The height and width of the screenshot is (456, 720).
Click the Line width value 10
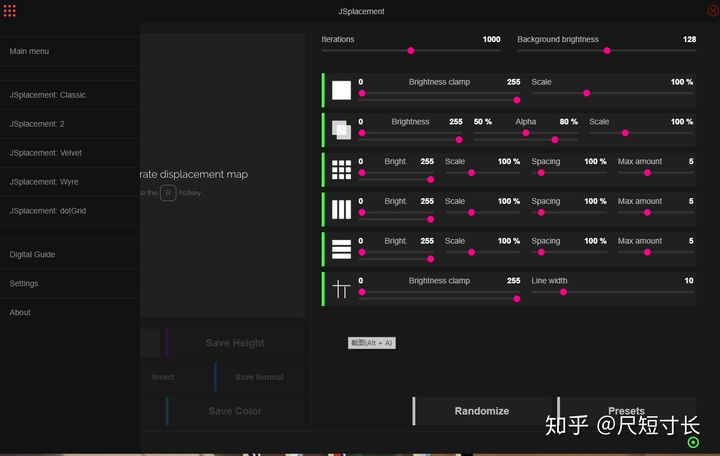689,281
